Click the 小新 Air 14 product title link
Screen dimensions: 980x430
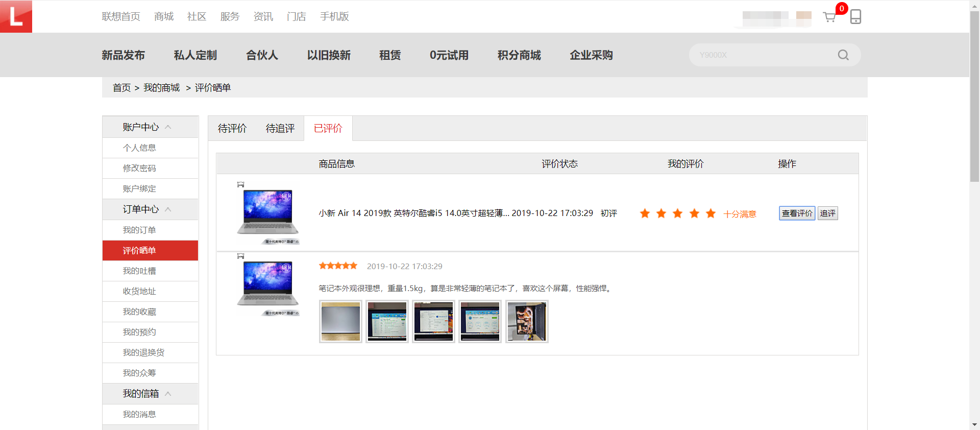point(414,213)
